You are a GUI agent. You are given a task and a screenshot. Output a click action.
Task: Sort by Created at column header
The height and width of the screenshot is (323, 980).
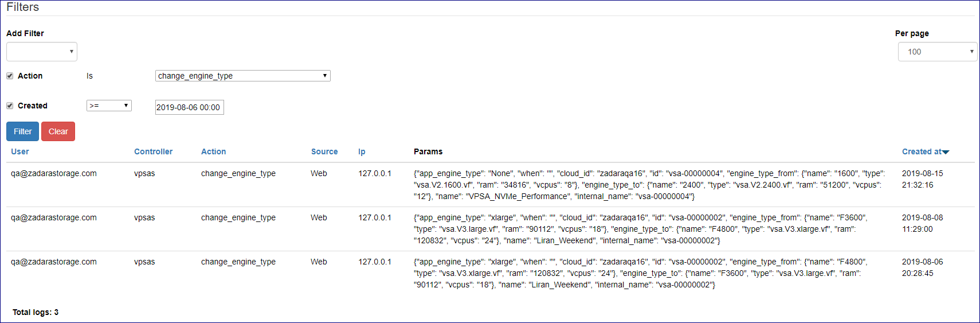point(922,151)
